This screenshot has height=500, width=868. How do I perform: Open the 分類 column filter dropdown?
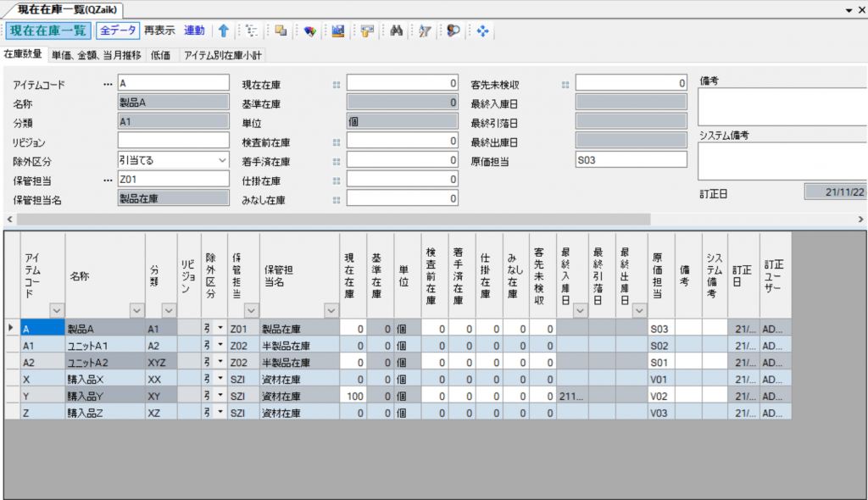coord(169,311)
